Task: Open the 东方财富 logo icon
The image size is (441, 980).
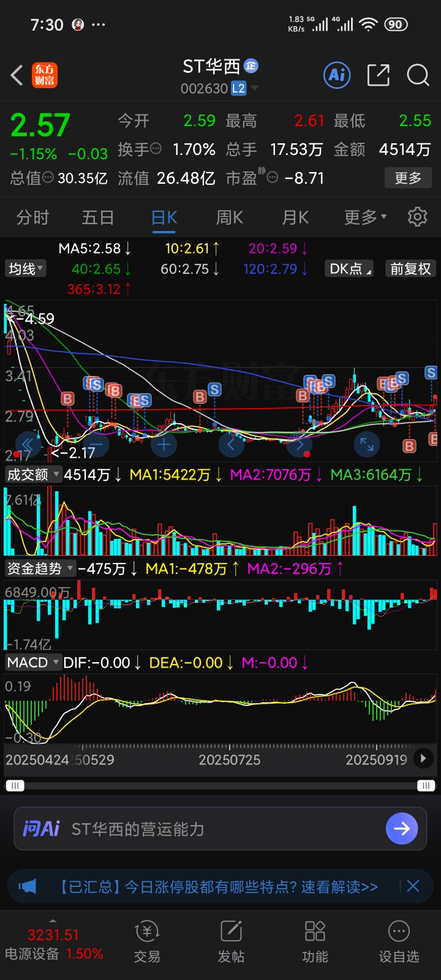Action: coord(45,75)
